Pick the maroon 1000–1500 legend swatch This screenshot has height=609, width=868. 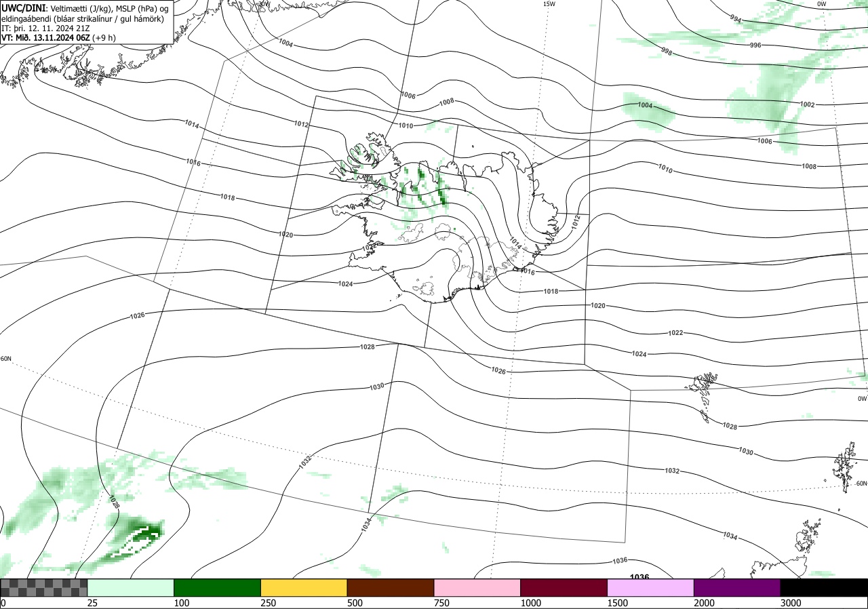tap(564, 587)
